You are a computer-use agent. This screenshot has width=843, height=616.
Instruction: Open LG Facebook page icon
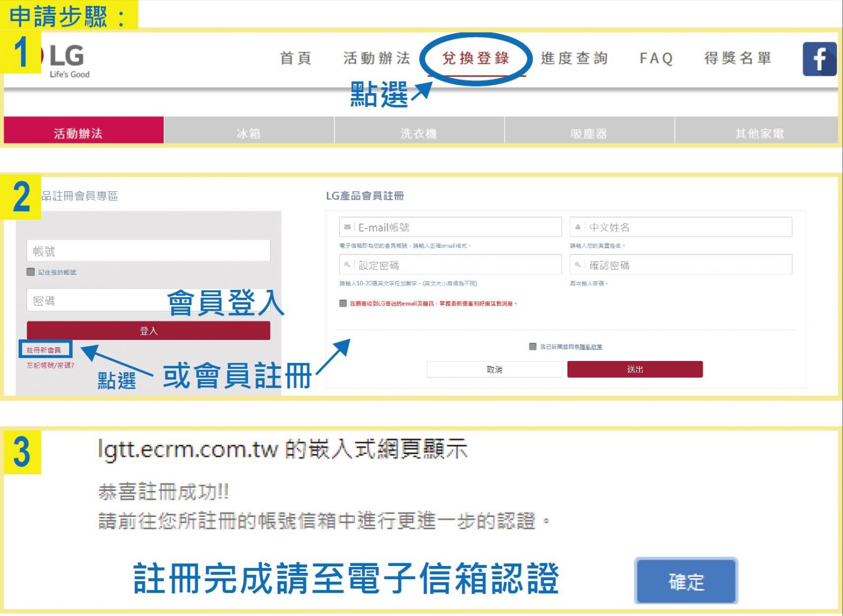tap(819, 59)
